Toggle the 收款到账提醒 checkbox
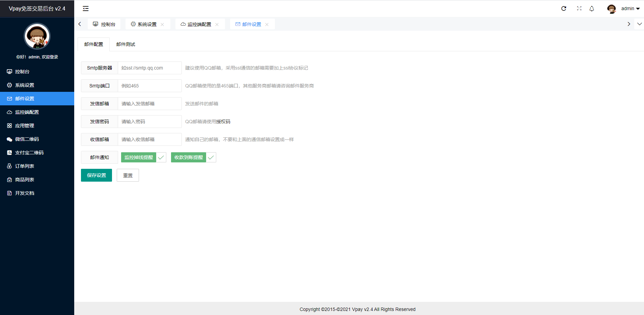Image resolution: width=644 pixels, height=315 pixels. pyautogui.click(x=193, y=157)
